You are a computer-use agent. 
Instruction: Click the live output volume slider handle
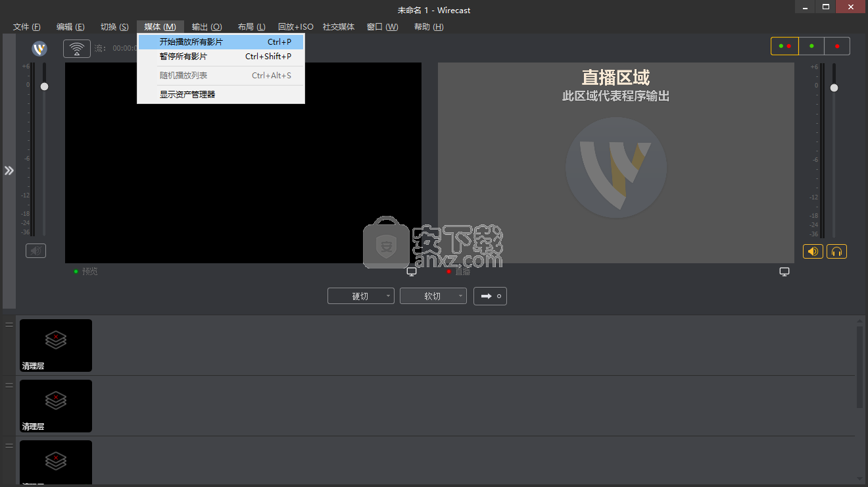click(x=834, y=88)
